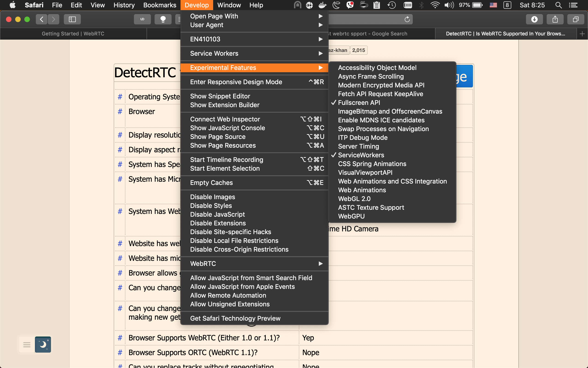Open the Apple menu
Image resolution: width=588 pixels, height=368 pixels.
12,5
